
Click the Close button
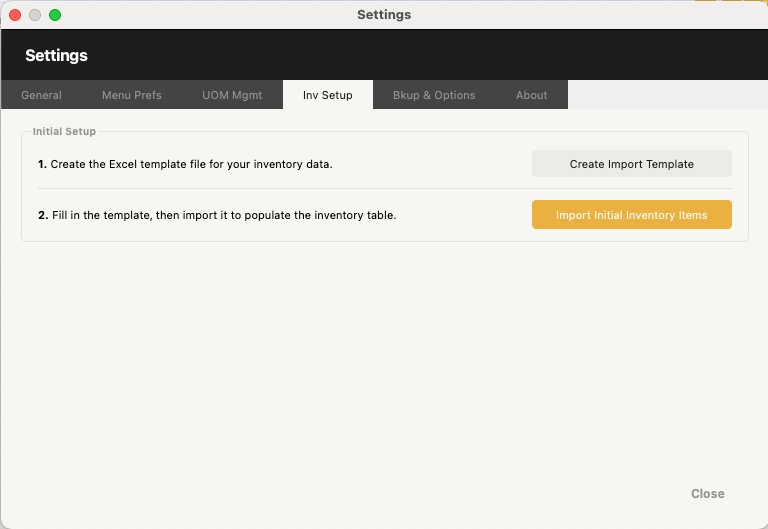(708, 493)
